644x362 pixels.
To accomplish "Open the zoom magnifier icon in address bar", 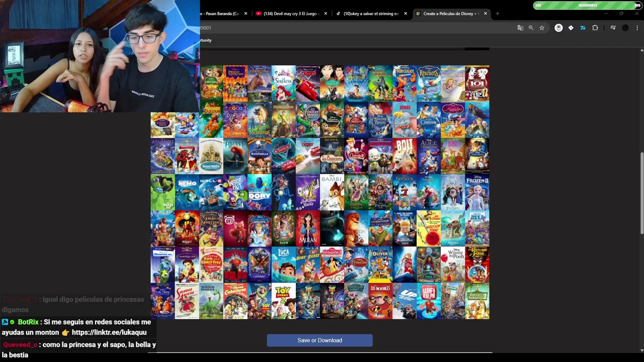I will tap(531, 28).
